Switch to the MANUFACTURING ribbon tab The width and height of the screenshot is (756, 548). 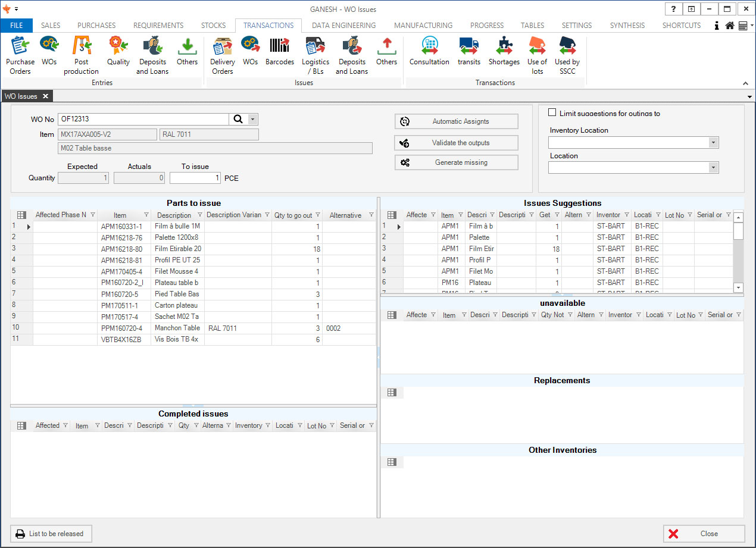coord(423,26)
